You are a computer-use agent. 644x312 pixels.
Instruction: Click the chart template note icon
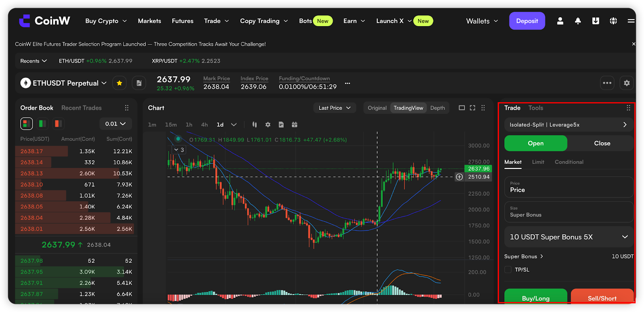[x=281, y=125]
